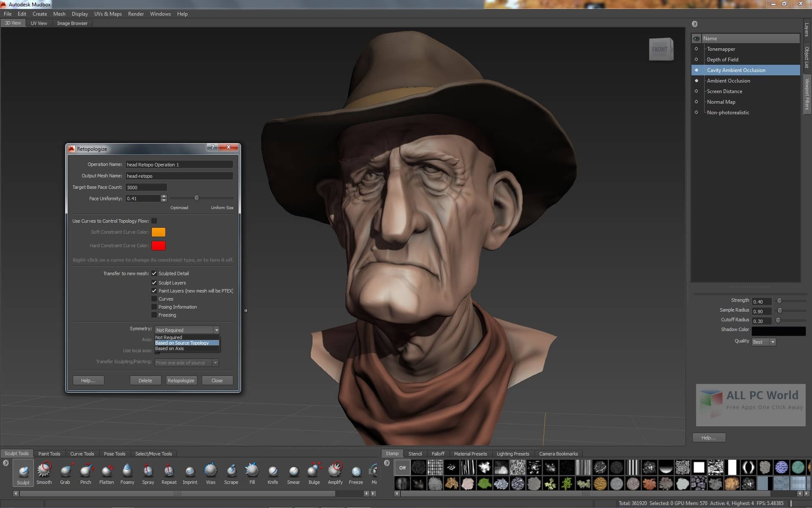
Task: Select the Repeat tool
Action: click(x=169, y=473)
